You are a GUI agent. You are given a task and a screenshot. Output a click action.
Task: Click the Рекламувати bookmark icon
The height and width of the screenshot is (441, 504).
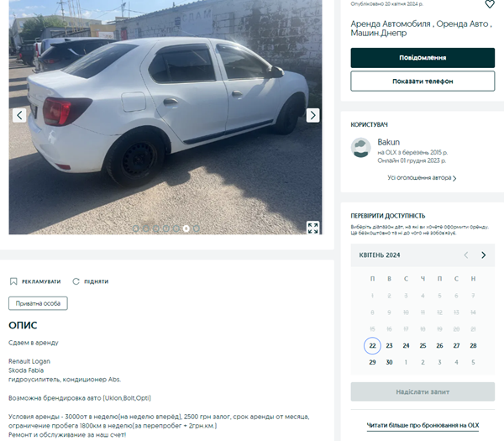(13, 281)
